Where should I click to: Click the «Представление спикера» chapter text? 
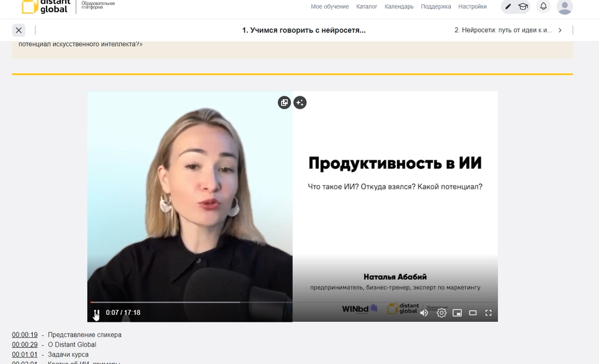click(85, 335)
